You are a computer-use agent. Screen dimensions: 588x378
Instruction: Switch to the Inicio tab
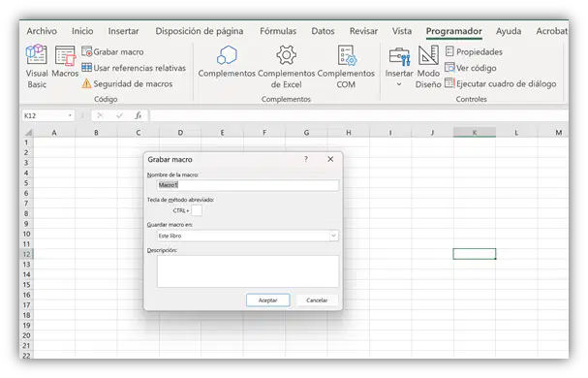(x=82, y=31)
